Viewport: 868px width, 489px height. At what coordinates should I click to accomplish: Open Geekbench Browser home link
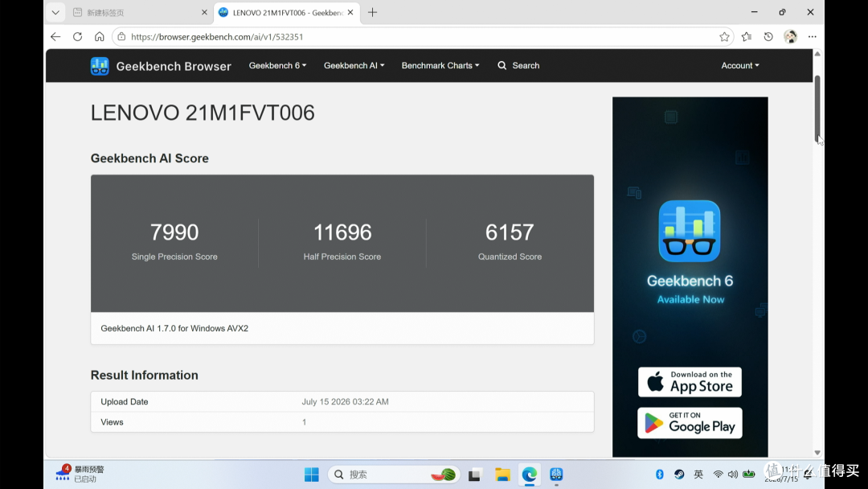pyautogui.click(x=174, y=66)
